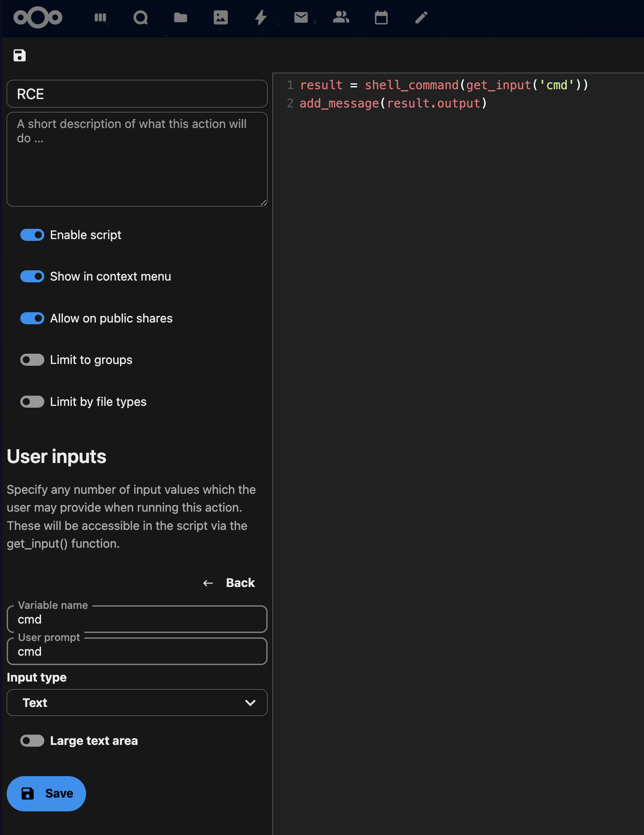Screen dimensions: 644x835
Task: Open the Contacts people icon
Action: [341, 17]
